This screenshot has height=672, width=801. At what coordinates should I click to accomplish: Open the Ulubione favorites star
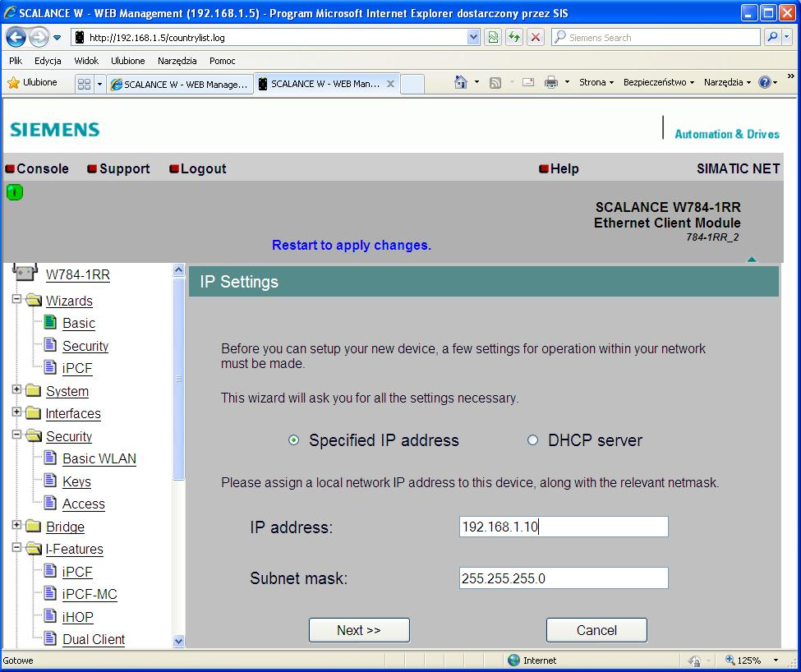coord(14,83)
